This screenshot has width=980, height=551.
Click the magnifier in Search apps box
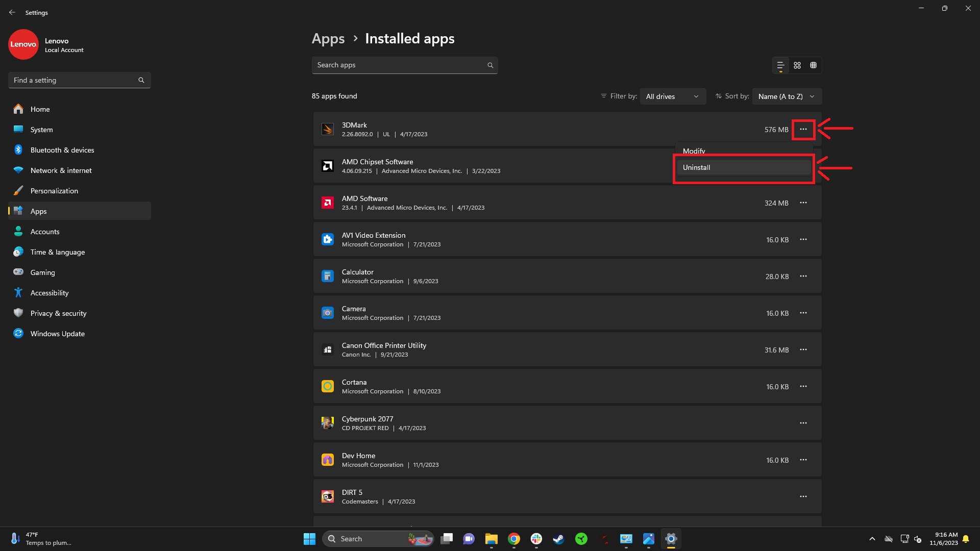491,65
